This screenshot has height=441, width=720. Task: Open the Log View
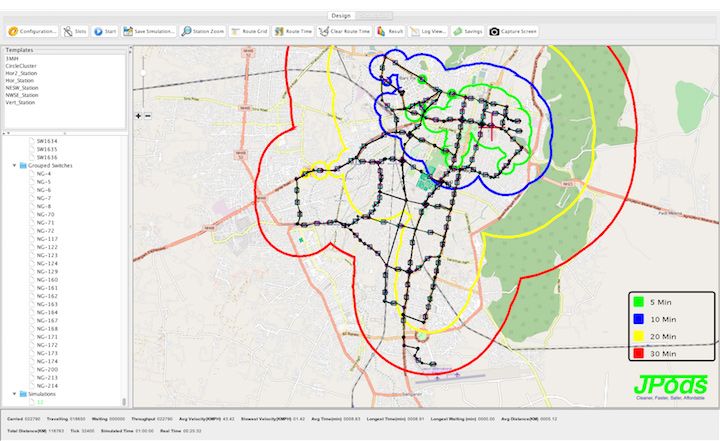[427, 31]
